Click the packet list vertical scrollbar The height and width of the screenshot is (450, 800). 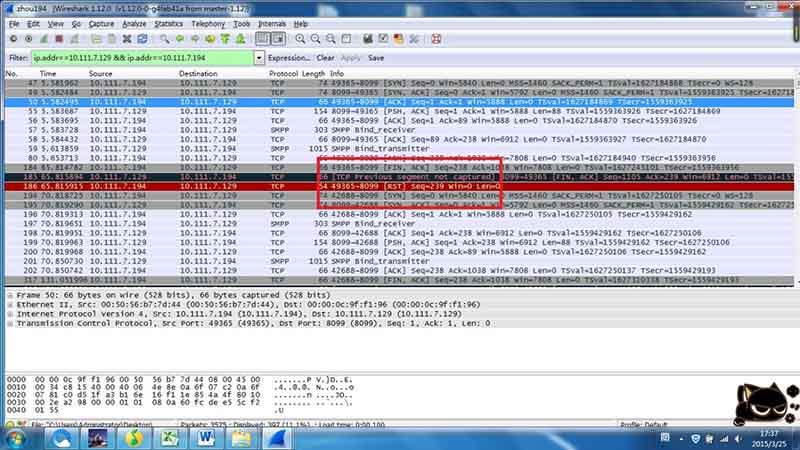(x=797, y=179)
